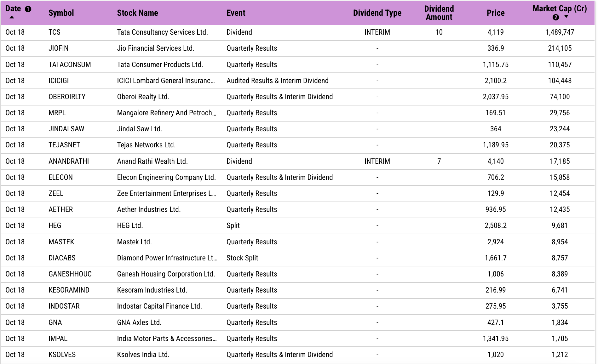The image size is (598, 364).
Task: Click Jindal Saw Ltd. stock name
Action: [x=140, y=129]
